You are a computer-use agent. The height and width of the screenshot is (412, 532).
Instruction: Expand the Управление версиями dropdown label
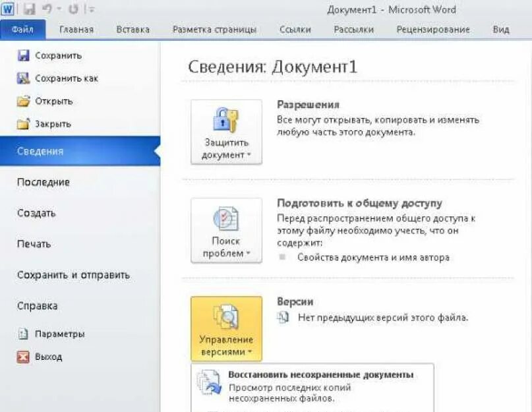(226, 345)
